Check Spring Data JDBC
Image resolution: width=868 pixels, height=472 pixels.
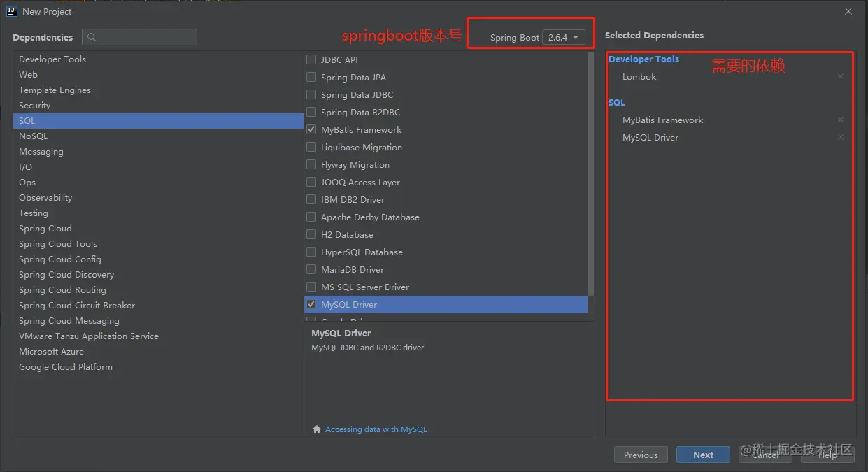[x=311, y=94]
